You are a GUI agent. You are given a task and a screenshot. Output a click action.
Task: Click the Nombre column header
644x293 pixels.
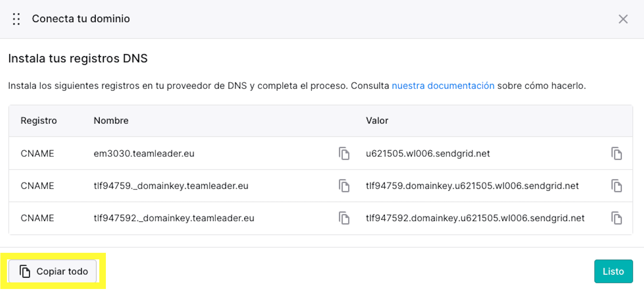[x=111, y=121]
